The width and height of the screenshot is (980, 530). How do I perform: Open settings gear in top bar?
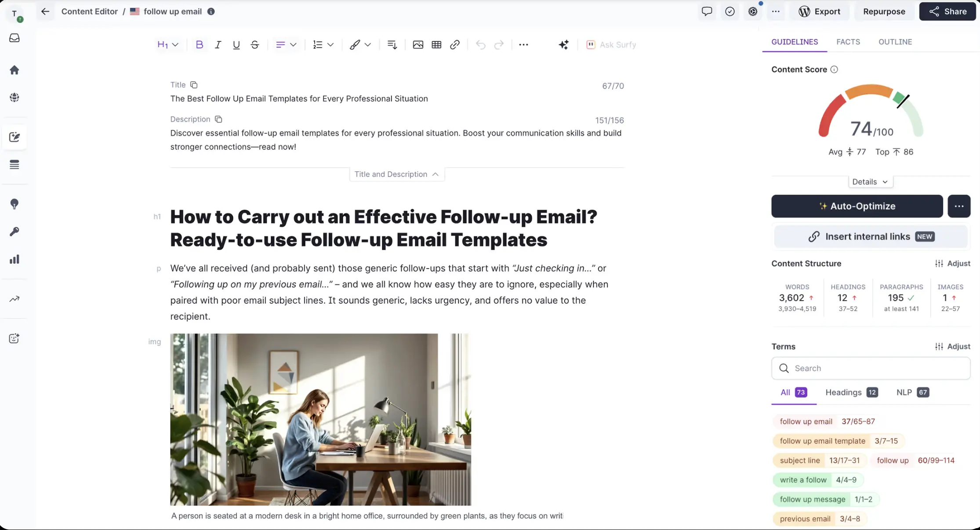(x=752, y=11)
